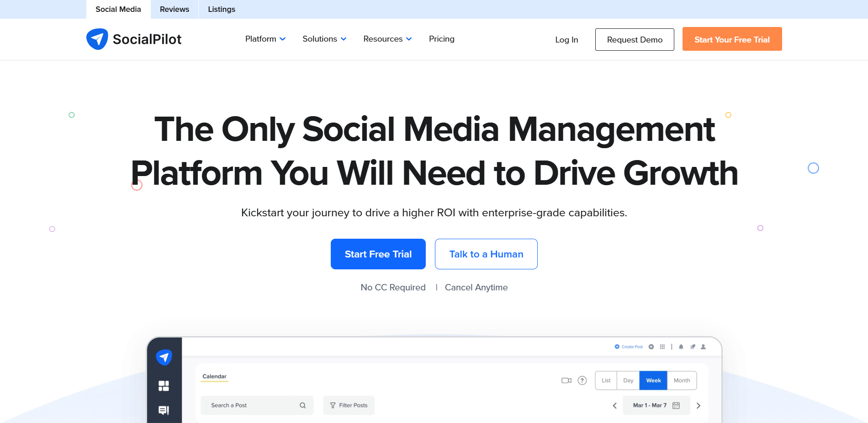The image size is (868, 423).
Task: Select the Month calendar view
Action: pos(682,380)
